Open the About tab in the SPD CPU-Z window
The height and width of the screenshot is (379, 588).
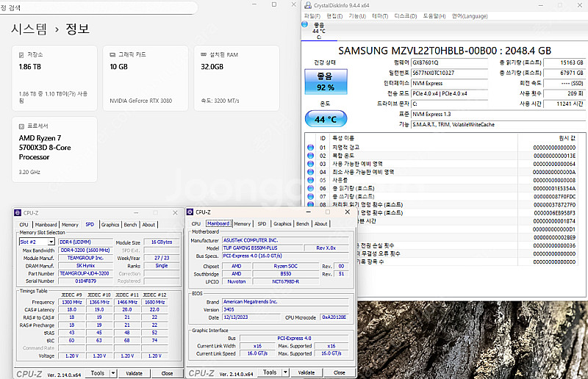coord(148,225)
